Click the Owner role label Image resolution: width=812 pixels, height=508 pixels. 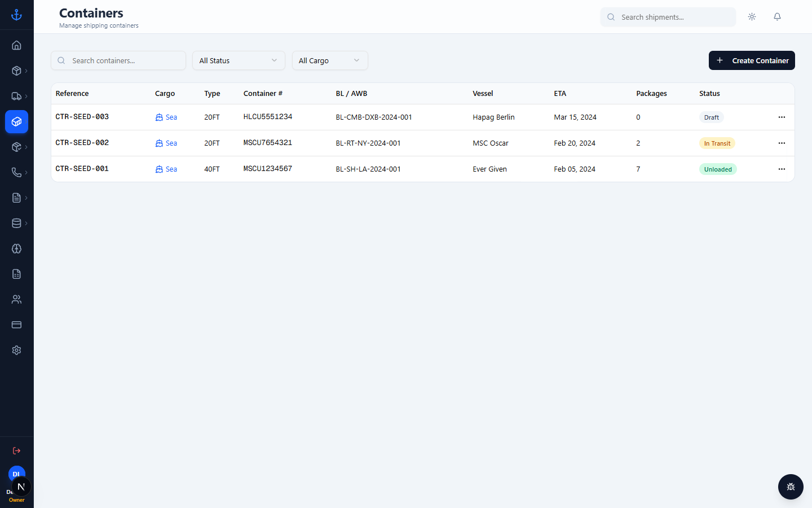point(16,500)
